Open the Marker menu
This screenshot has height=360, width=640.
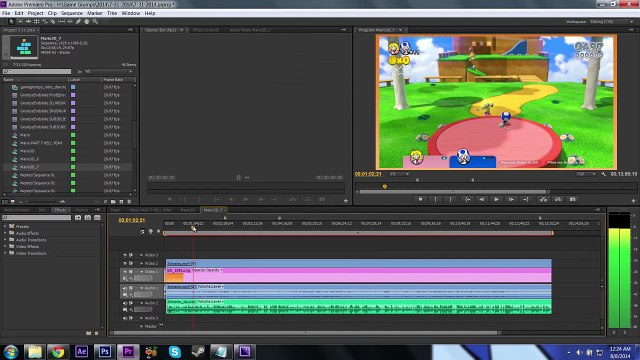[x=95, y=13]
